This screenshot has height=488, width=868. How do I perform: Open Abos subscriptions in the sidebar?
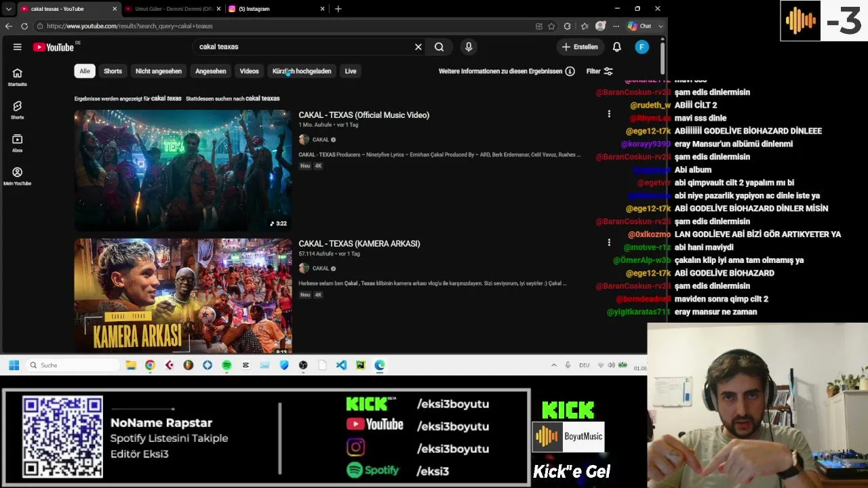[x=17, y=143]
